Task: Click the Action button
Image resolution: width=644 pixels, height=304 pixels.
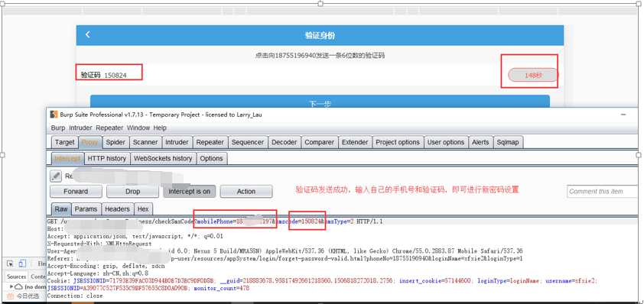Action: click(x=246, y=191)
